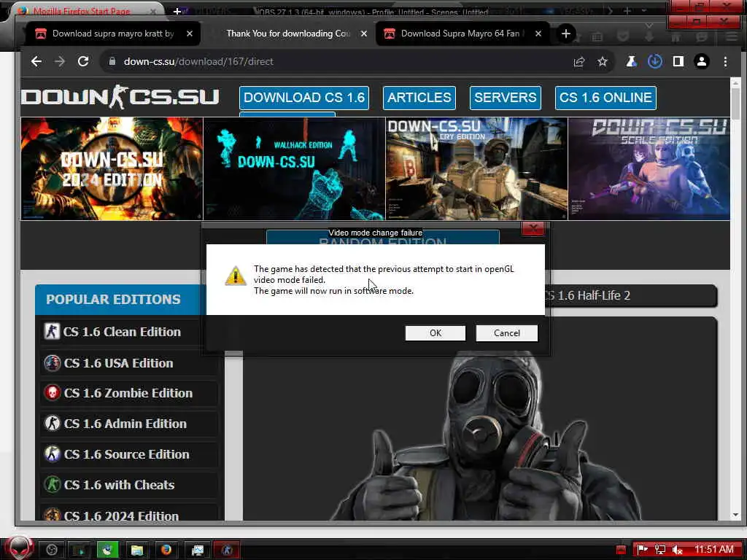Open CS 1.6 Source Edition link

click(x=126, y=454)
